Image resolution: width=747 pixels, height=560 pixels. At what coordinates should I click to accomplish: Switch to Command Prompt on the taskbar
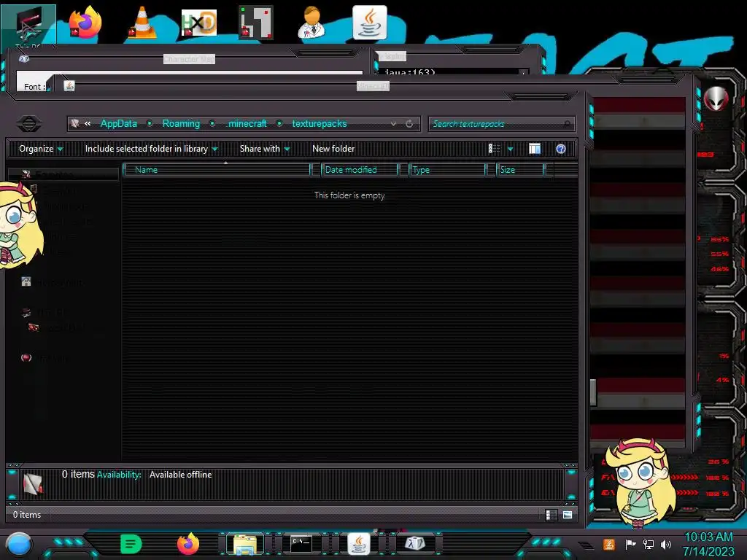[x=301, y=544]
